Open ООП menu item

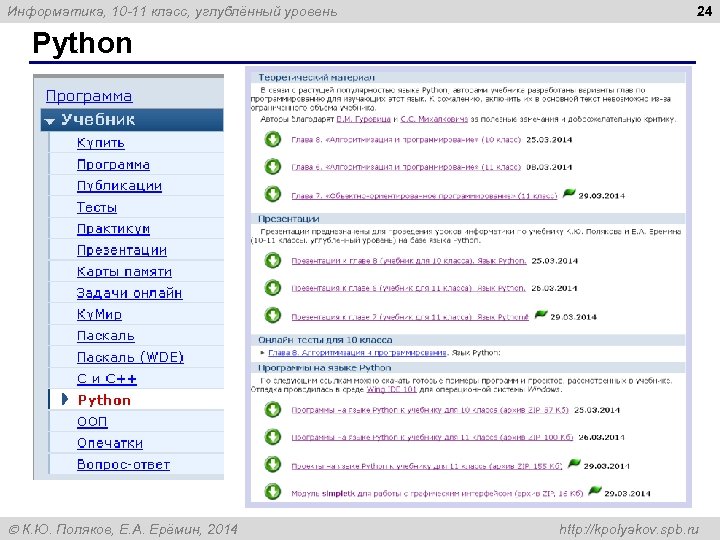point(92,422)
